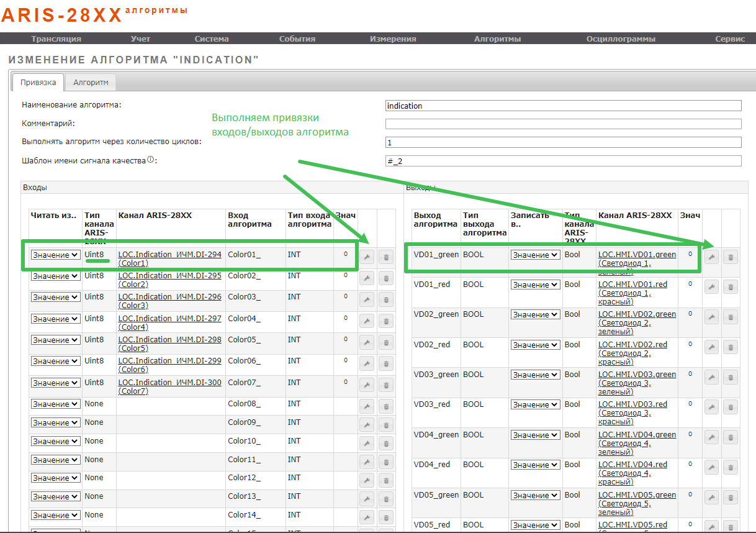Delete binding of the Color04_ input row
756x533 pixels.
click(386, 321)
